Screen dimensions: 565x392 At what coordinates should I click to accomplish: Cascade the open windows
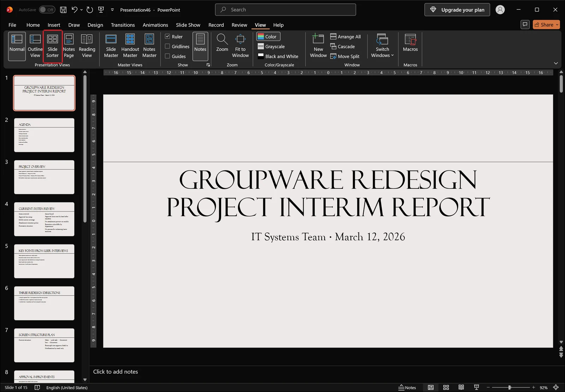coord(343,47)
